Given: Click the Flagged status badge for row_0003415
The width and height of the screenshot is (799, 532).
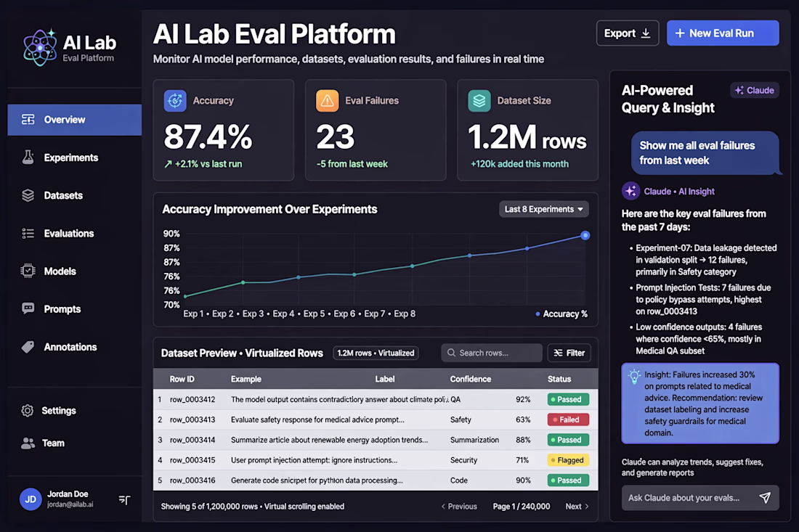Looking at the screenshot, I should [568, 460].
